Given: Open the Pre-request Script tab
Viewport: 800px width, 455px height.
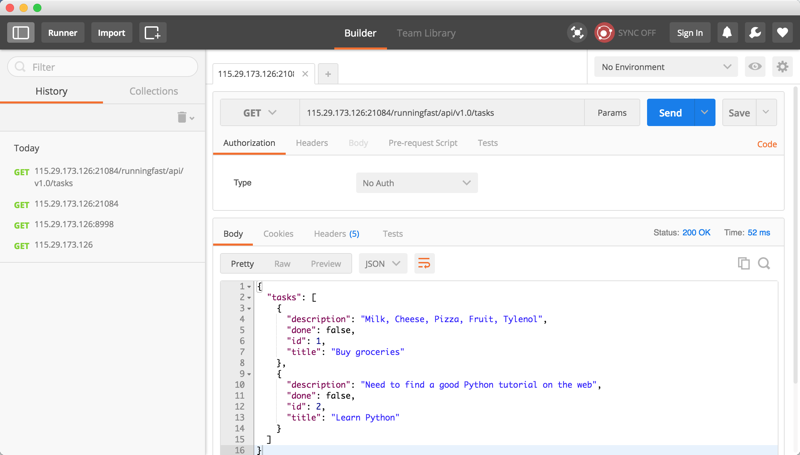Looking at the screenshot, I should tap(422, 143).
